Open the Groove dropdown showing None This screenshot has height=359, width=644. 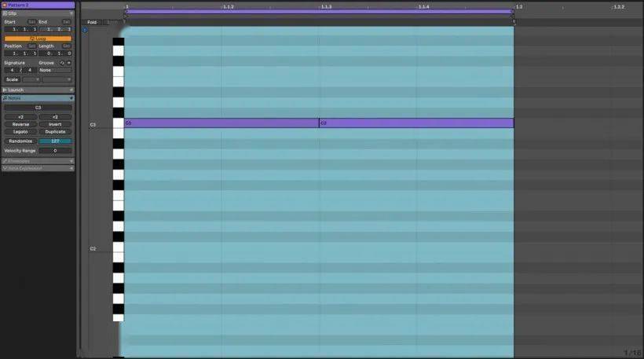pyautogui.click(x=54, y=70)
